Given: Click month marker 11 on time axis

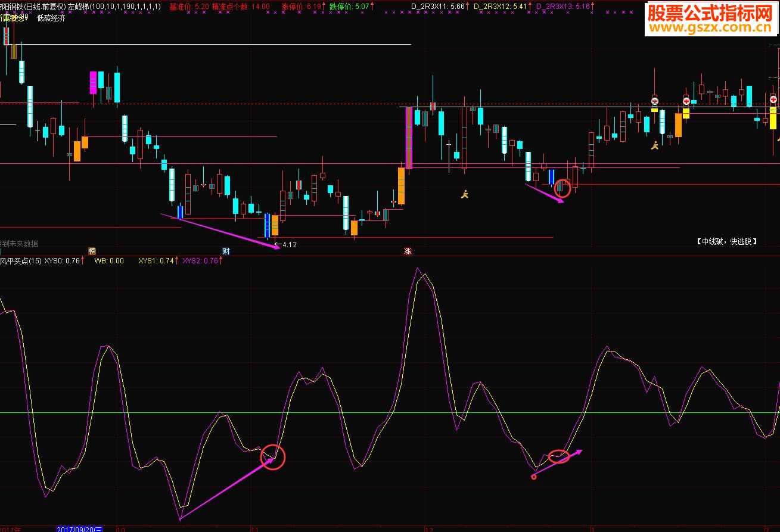Looking at the screenshot, I should point(253,528).
